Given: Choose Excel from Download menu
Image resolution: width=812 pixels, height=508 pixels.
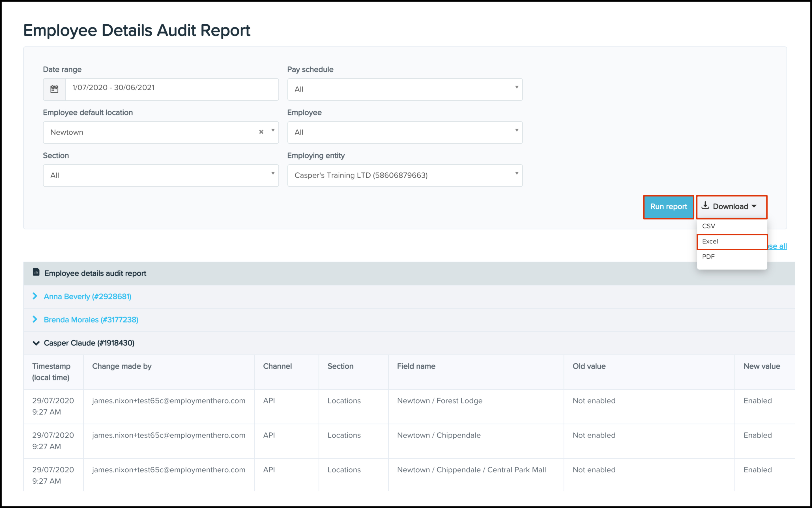Looking at the screenshot, I should (710, 242).
